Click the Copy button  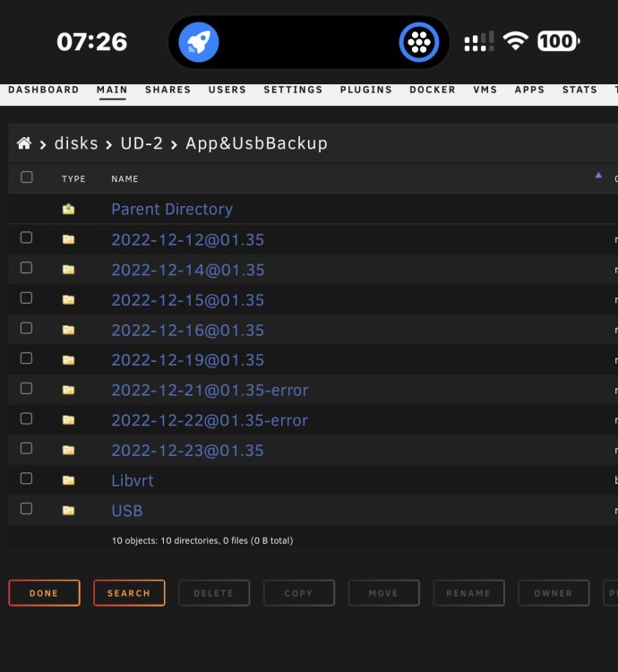coord(299,593)
